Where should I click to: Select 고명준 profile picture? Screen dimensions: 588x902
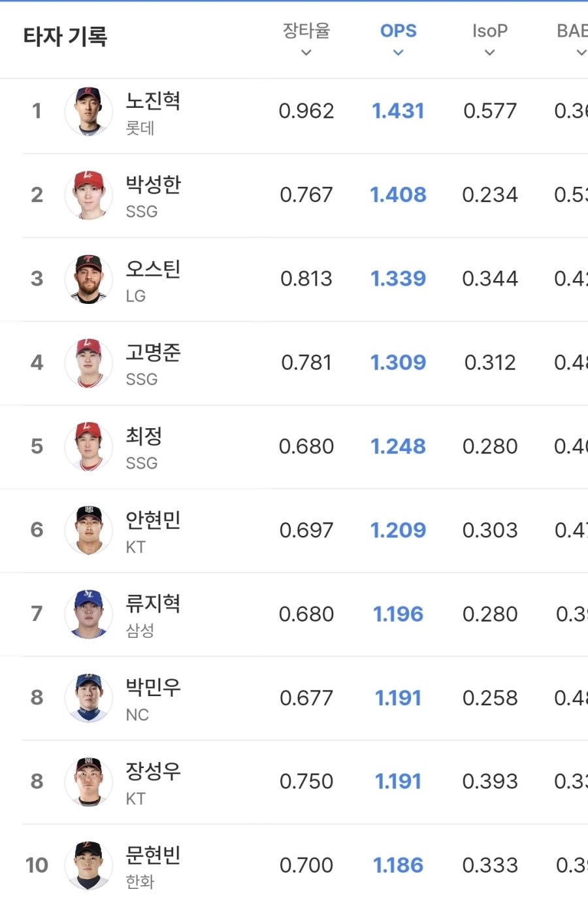(89, 363)
